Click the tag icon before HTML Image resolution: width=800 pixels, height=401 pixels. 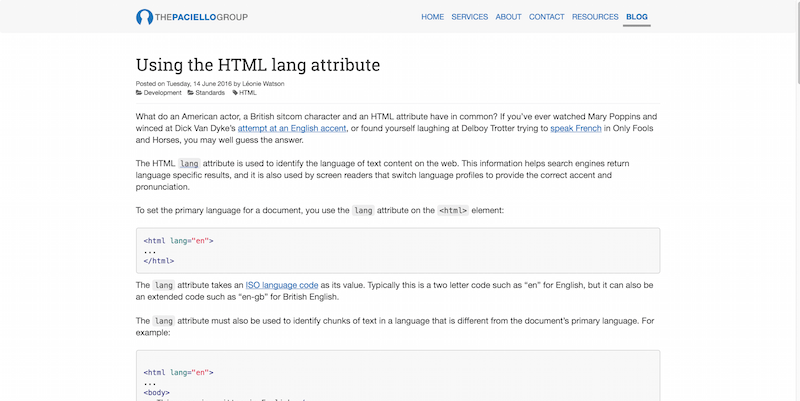tap(235, 93)
